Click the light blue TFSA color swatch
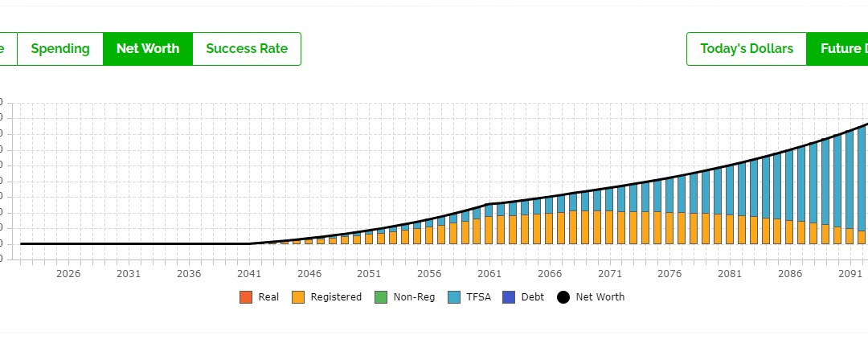868x339 pixels. pos(453,297)
